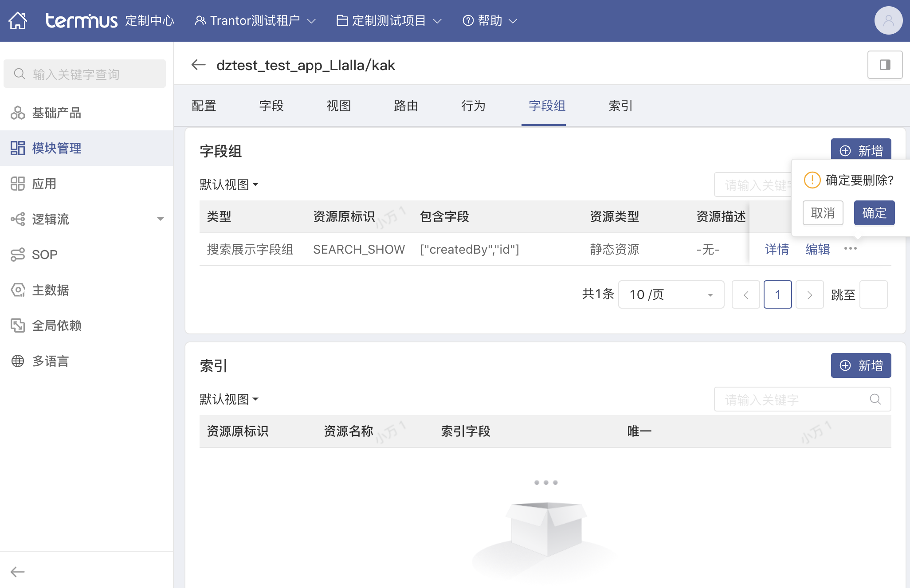
Task: Click the 基础产品 sidebar icon
Action: pyautogui.click(x=18, y=113)
